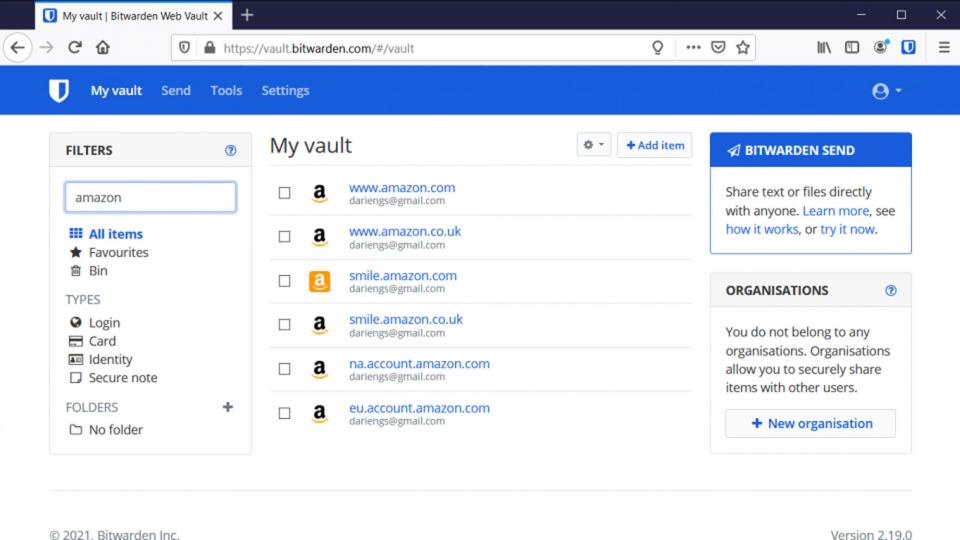Go to the Firefox home page
The width and height of the screenshot is (960, 540).
click(x=103, y=47)
